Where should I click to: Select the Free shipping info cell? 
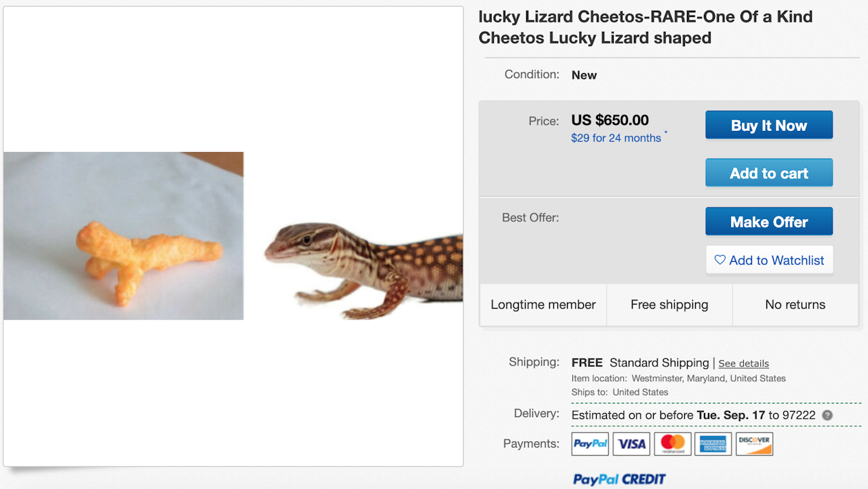click(x=669, y=305)
